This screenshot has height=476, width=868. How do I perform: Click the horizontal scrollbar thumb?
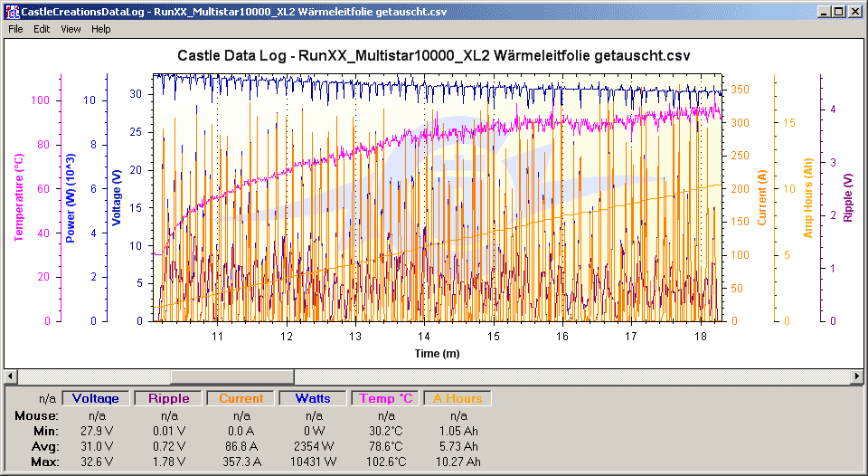click(232, 376)
